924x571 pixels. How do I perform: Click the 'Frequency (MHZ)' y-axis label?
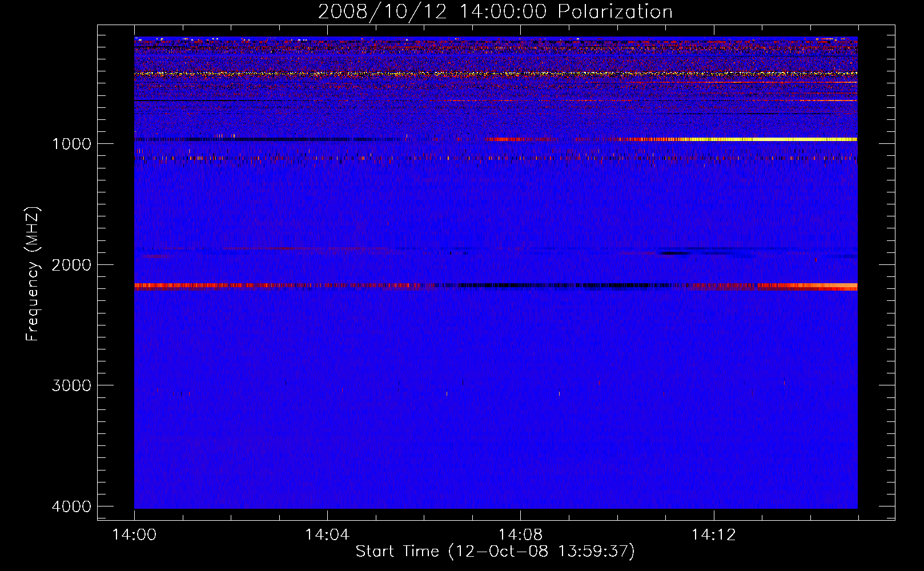[33, 274]
